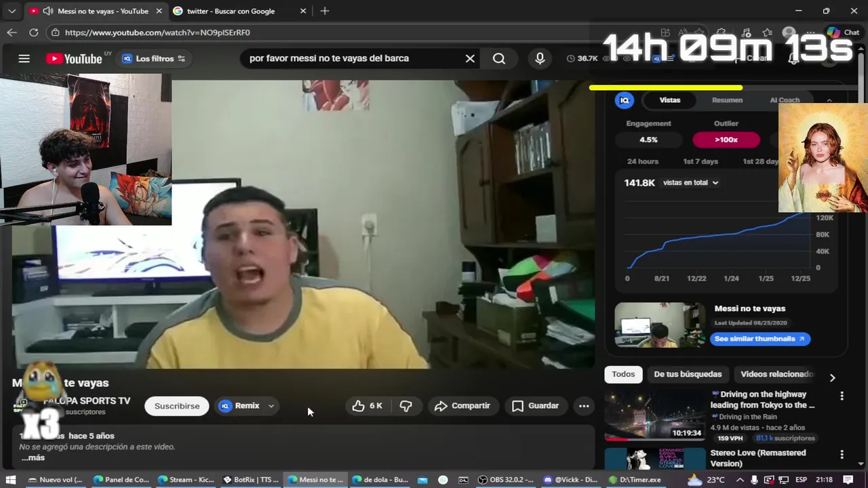Screen dimensions: 868x488
Task: Open browser tab list dropdown
Action: pyautogui.click(x=12, y=11)
